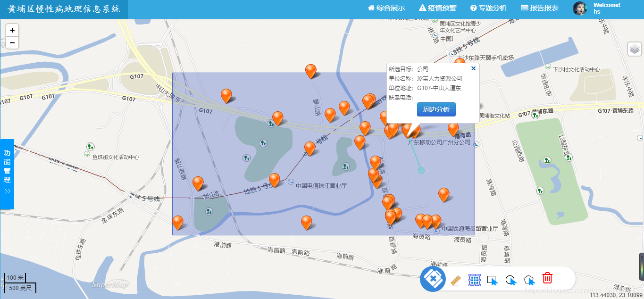Click the red trash clear icon
Screen dimensions: 644x299
547,278
